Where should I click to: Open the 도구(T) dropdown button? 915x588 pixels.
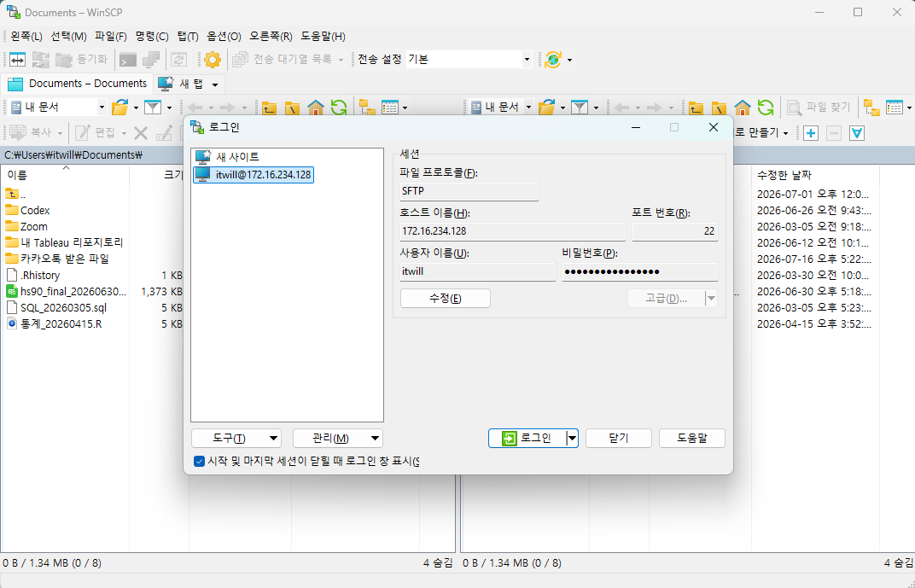236,438
